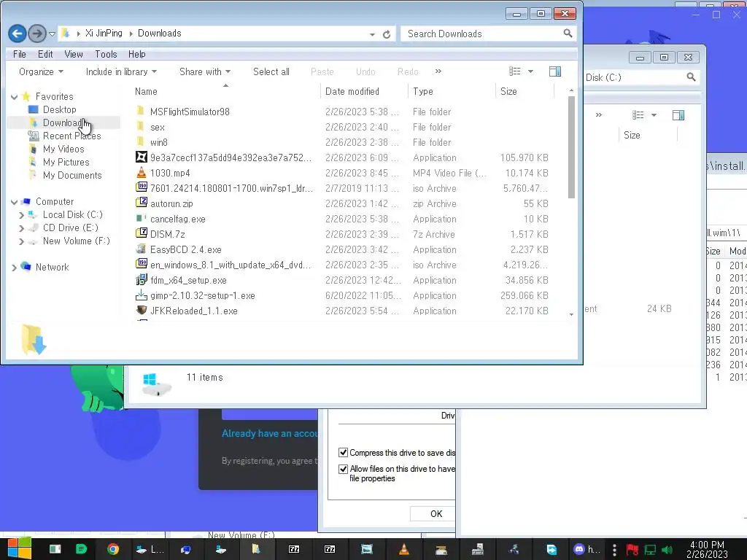Click the Back navigation arrow
The width and height of the screenshot is (747, 560).
18,34
